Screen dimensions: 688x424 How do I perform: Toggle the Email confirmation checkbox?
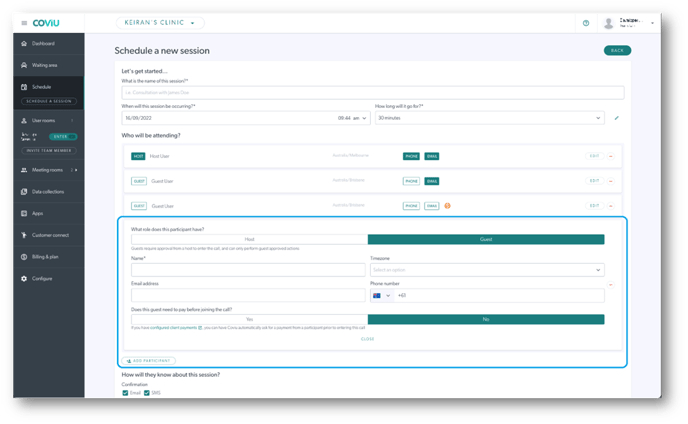[125, 393]
